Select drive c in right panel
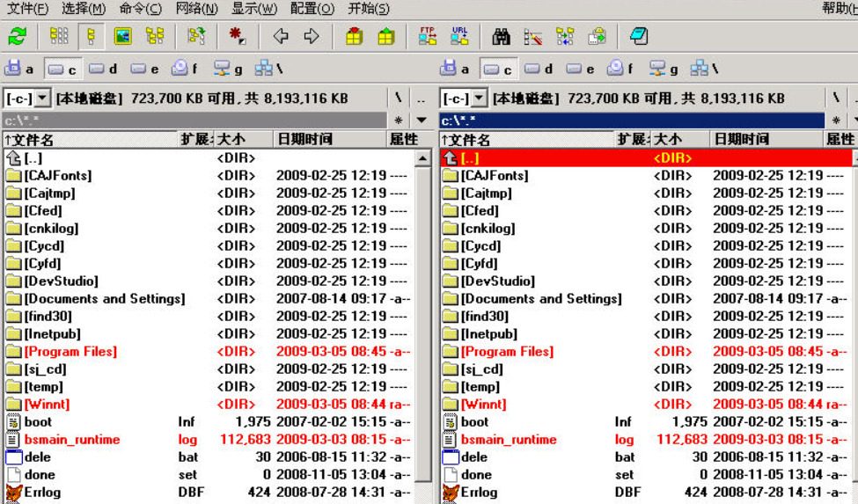Viewport: 858px width, 504px height. click(x=498, y=69)
